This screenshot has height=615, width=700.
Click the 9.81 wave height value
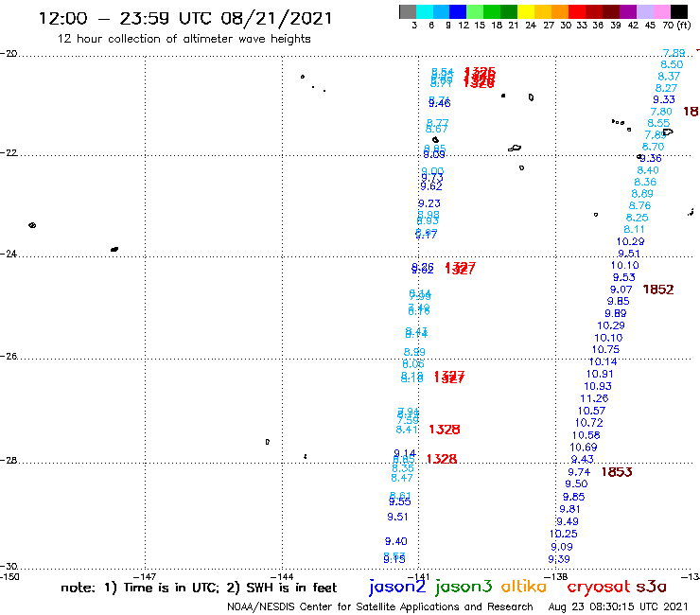569,509
